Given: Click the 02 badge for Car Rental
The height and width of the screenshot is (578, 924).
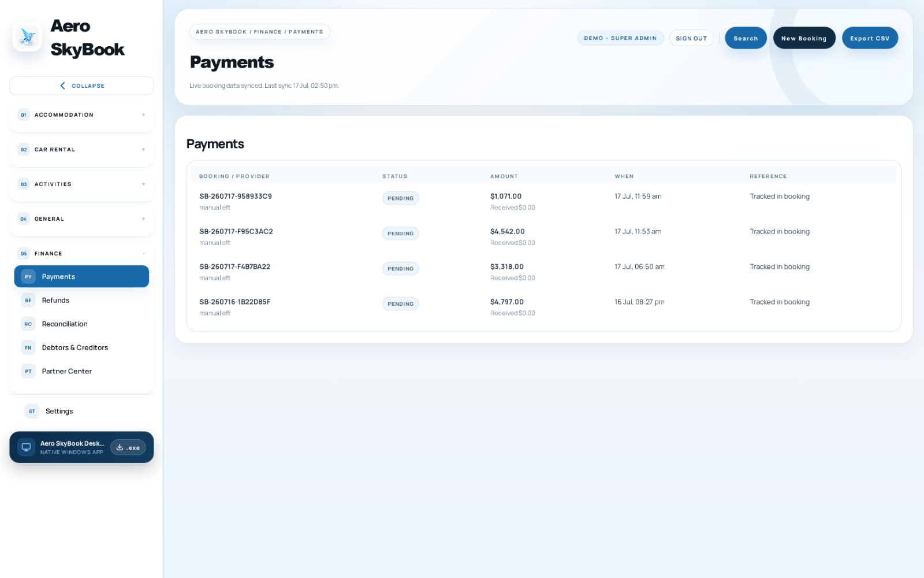Looking at the screenshot, I should [24, 150].
